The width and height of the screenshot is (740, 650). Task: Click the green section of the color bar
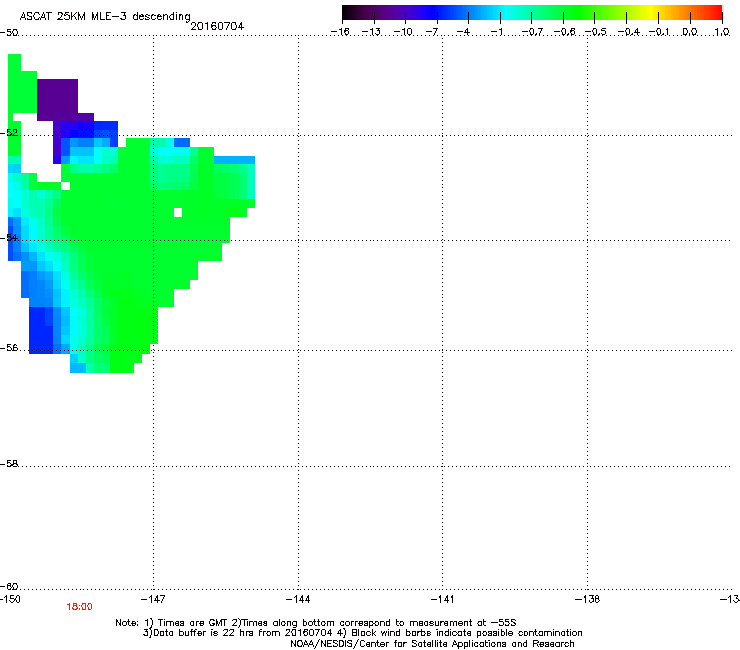580,12
